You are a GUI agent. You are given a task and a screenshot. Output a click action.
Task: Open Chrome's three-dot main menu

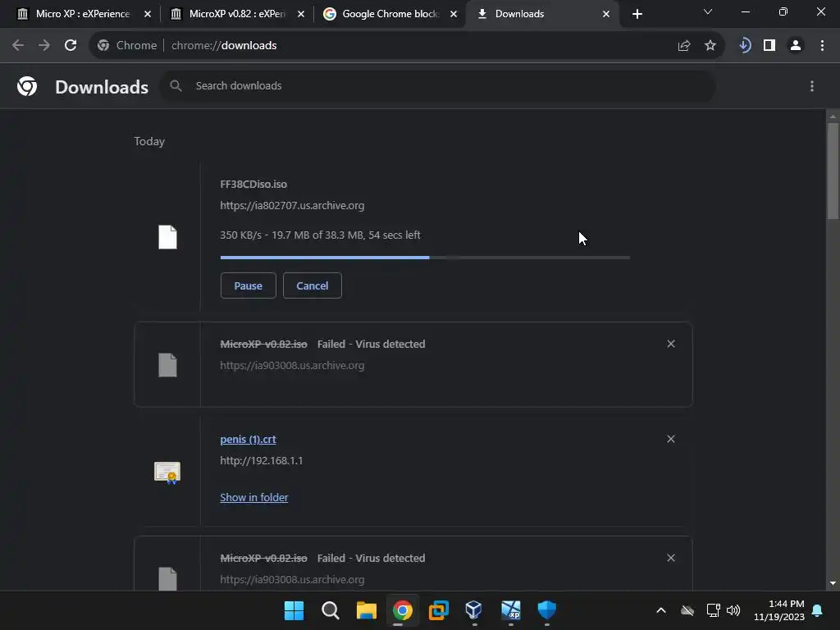[822, 46]
